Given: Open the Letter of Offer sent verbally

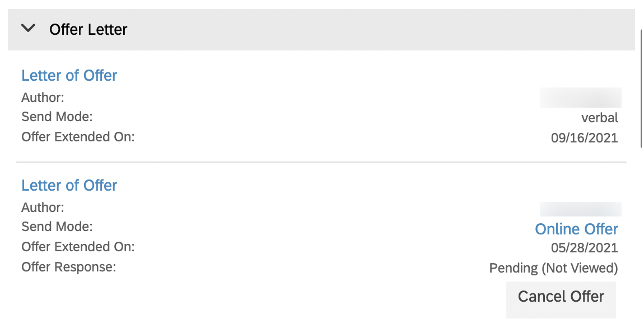Looking at the screenshot, I should tap(69, 75).
